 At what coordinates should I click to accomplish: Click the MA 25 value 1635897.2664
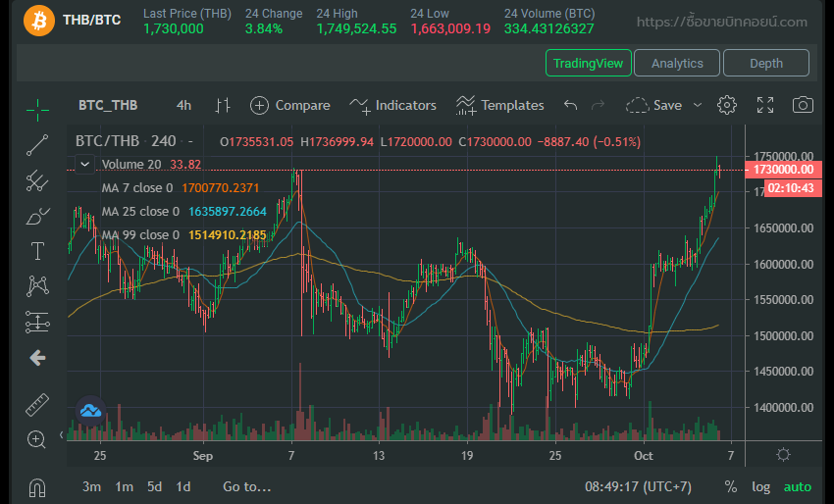tap(227, 211)
